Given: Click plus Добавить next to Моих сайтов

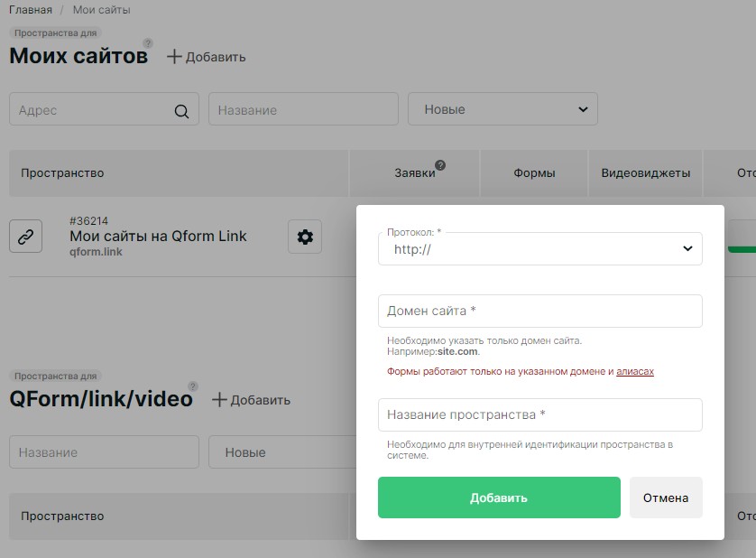Looking at the screenshot, I should [207, 57].
